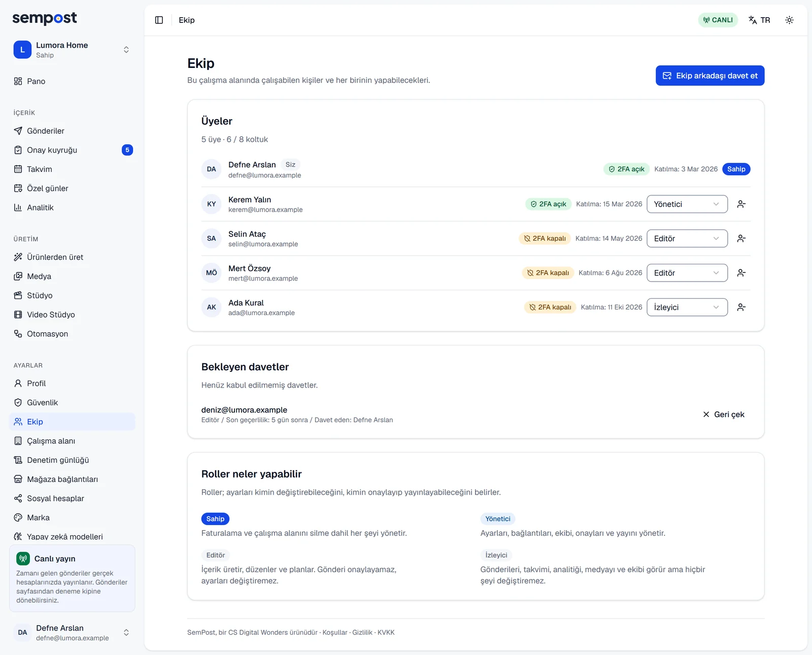
Task: Expand Defne Arslan account menu at bottom
Action: (72, 633)
